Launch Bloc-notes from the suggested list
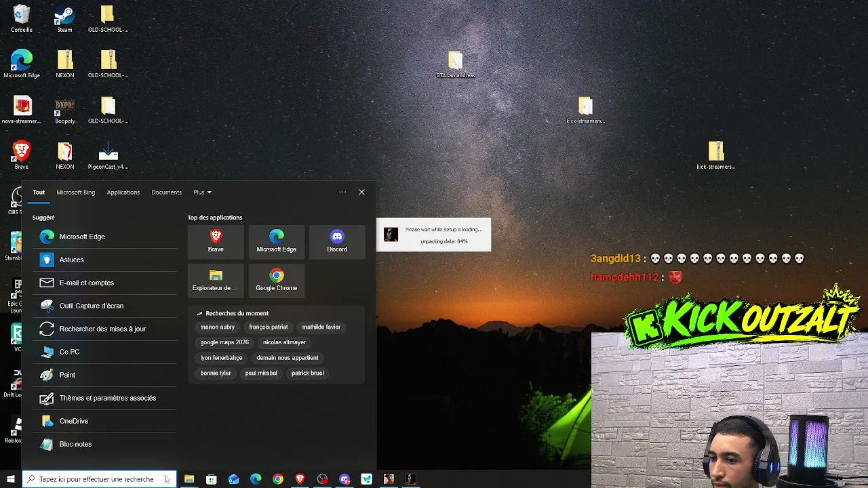The height and width of the screenshot is (488, 868). 104,444
